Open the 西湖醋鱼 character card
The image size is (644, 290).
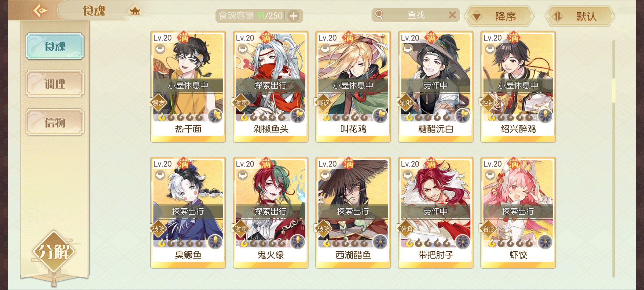353,213
